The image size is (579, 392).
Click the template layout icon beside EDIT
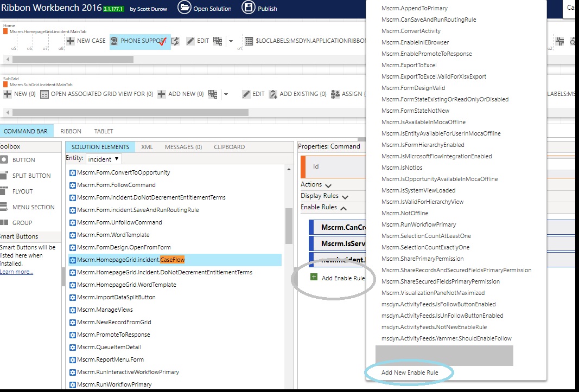[217, 41]
